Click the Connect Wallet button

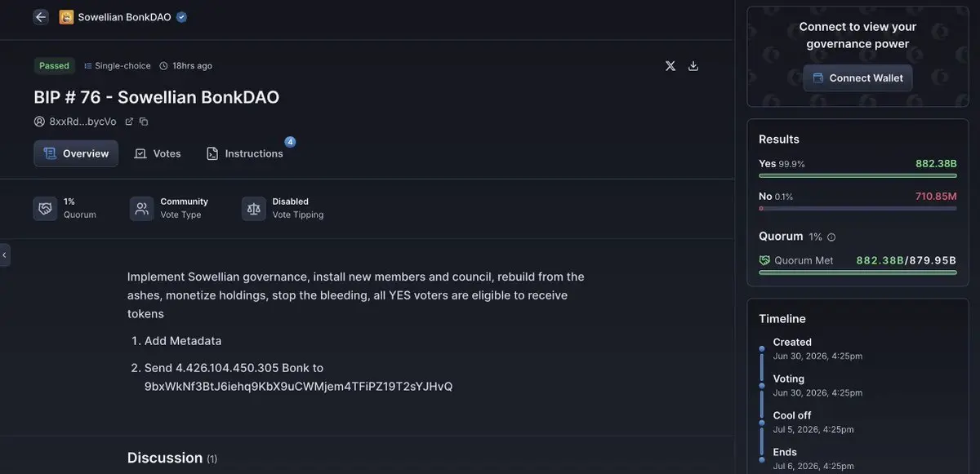(857, 78)
